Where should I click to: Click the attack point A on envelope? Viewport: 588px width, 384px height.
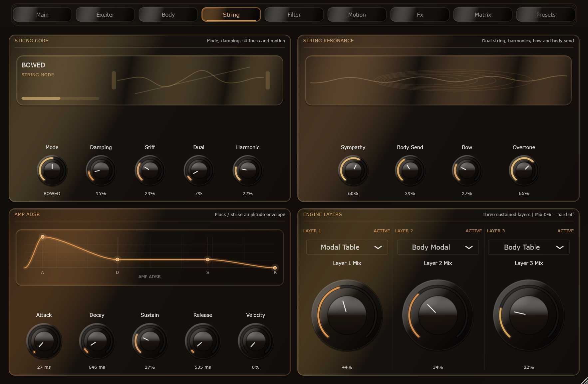(x=43, y=237)
